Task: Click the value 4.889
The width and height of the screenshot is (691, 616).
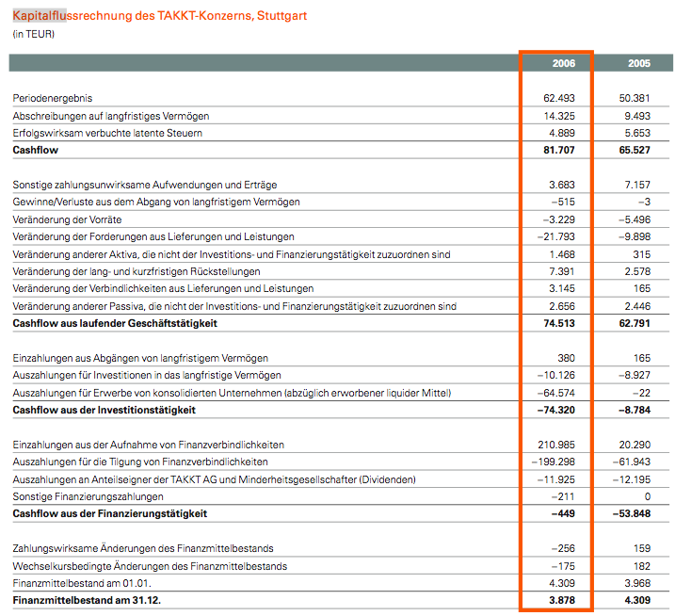Action: click(x=562, y=133)
